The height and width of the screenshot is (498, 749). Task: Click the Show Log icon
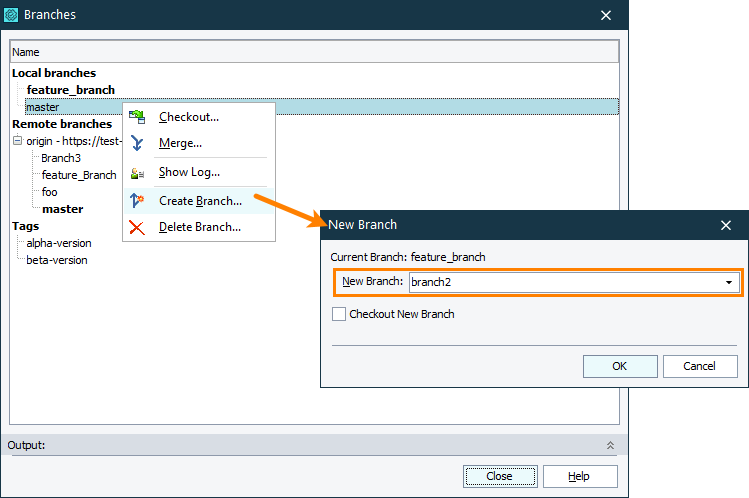137,172
